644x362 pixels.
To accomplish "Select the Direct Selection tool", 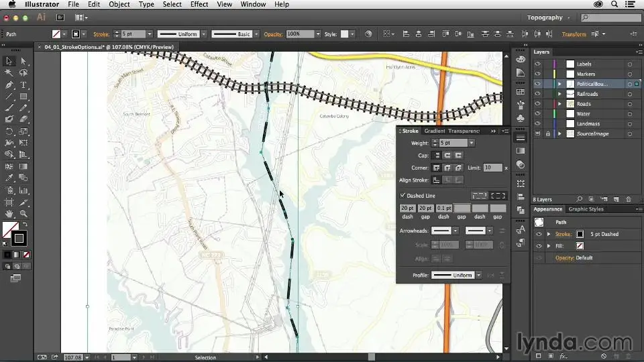I will click(x=23, y=62).
